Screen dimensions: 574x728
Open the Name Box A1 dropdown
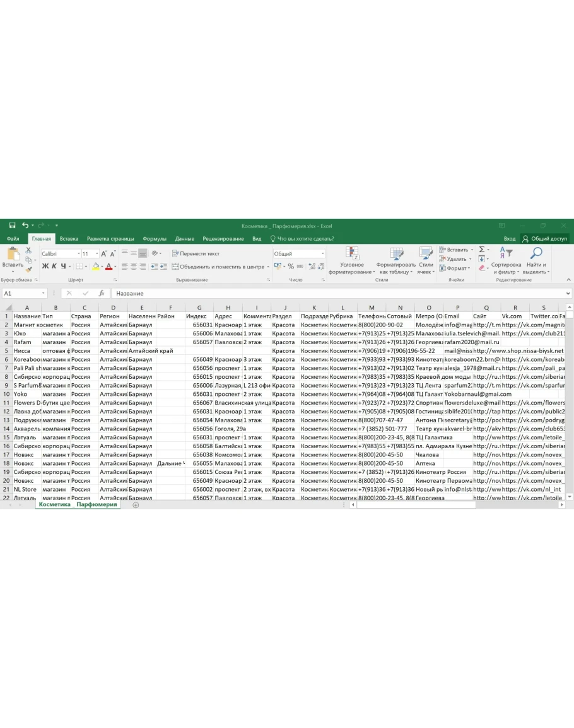44,294
